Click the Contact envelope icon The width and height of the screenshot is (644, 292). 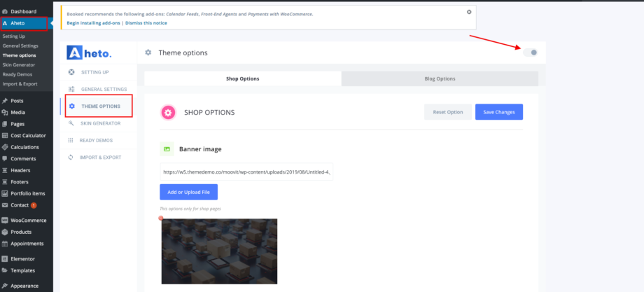click(5, 205)
